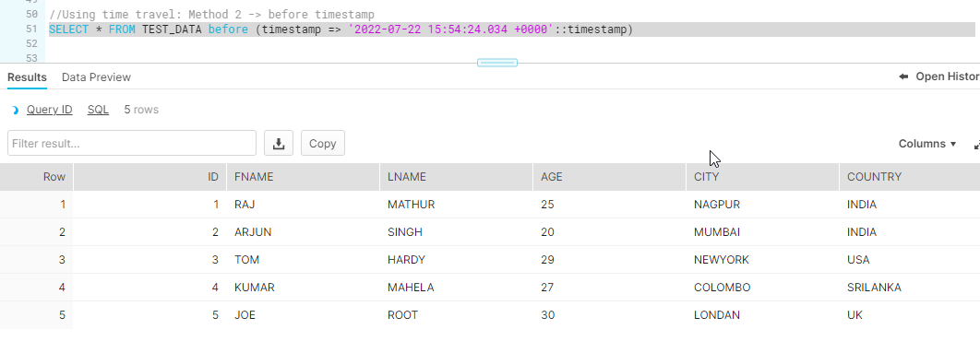Select the KUMAR cell
The image size is (980, 353).
(x=303, y=288)
